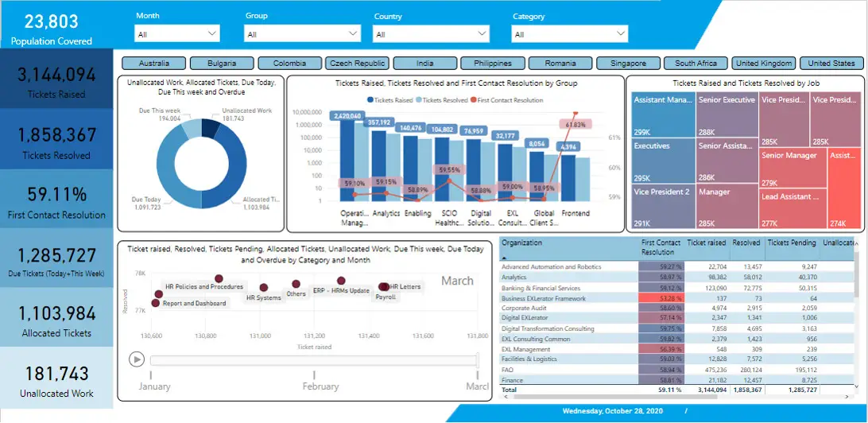868x423 pixels.
Task: Open the Month filter dropdown
Action: (x=177, y=34)
